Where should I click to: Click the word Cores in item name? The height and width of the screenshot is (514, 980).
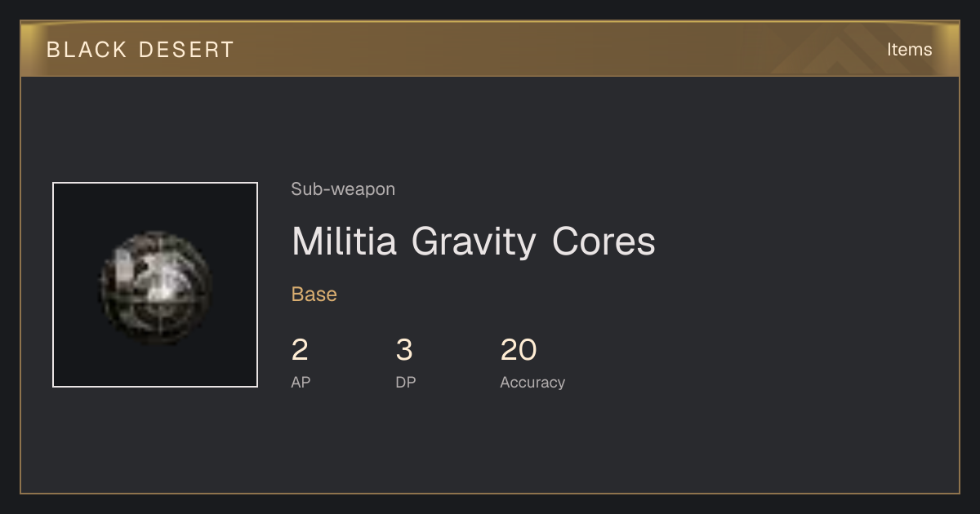(x=604, y=241)
